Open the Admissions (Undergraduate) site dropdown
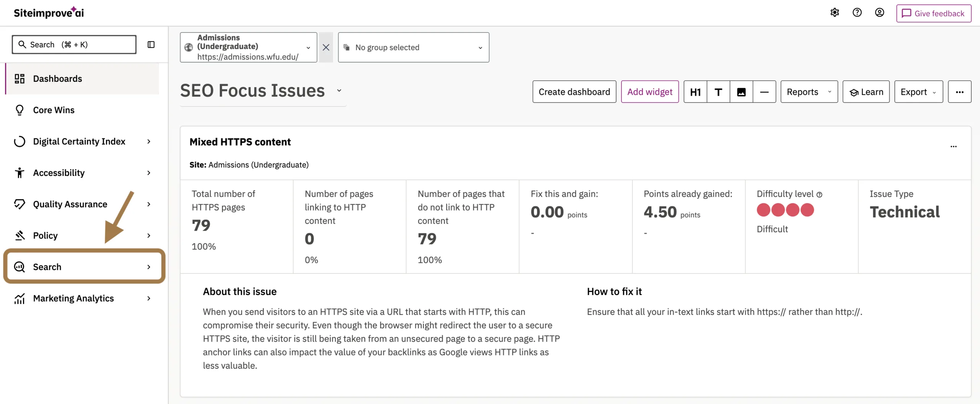The height and width of the screenshot is (404, 980). coord(248,47)
